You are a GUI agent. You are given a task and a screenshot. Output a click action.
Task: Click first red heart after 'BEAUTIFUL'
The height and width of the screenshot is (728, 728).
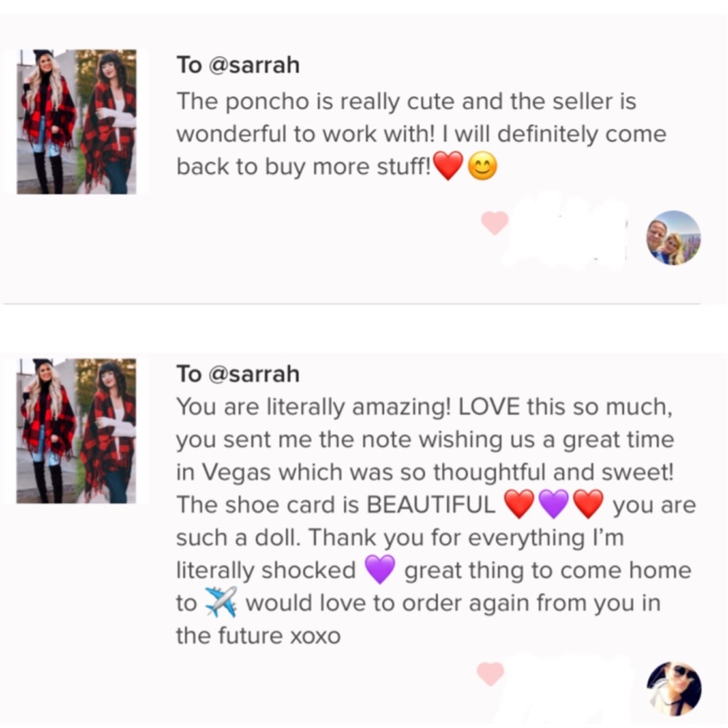coord(519,504)
